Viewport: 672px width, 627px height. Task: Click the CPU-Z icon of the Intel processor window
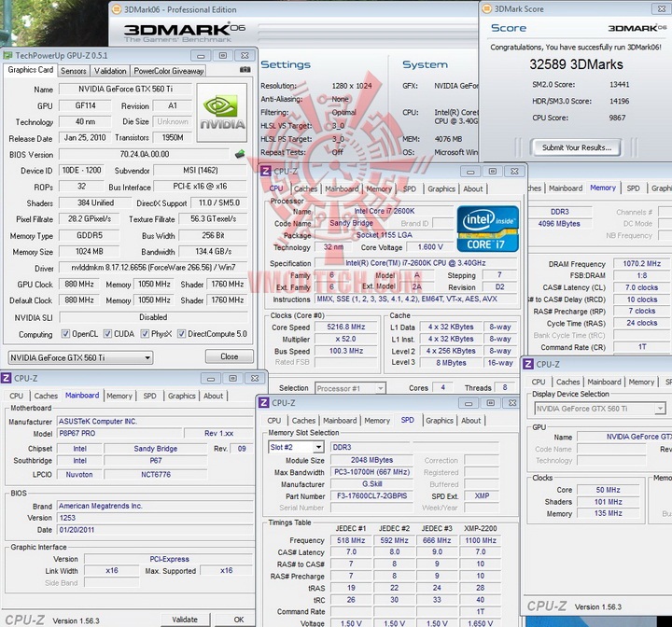pos(266,172)
